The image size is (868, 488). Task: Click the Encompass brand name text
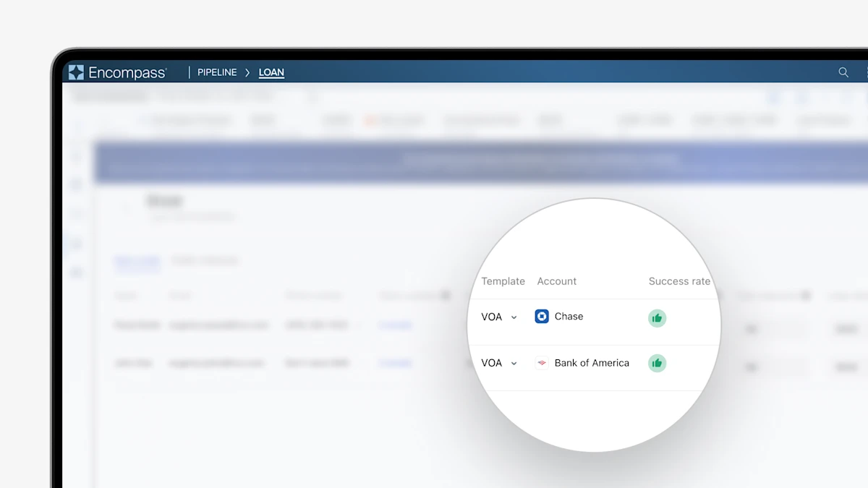point(127,72)
